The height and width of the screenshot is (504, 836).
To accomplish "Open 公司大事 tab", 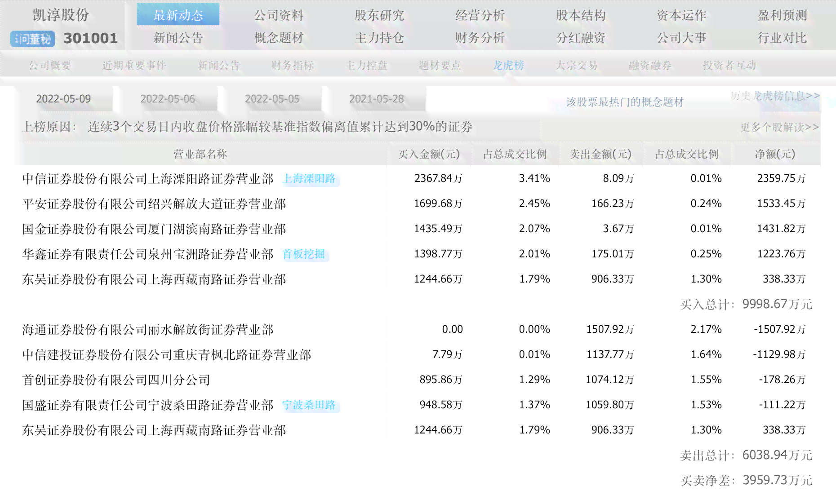I will click(681, 38).
